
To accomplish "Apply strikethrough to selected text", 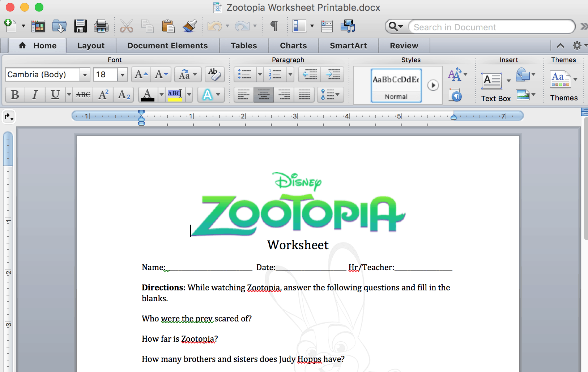I will click(x=82, y=95).
